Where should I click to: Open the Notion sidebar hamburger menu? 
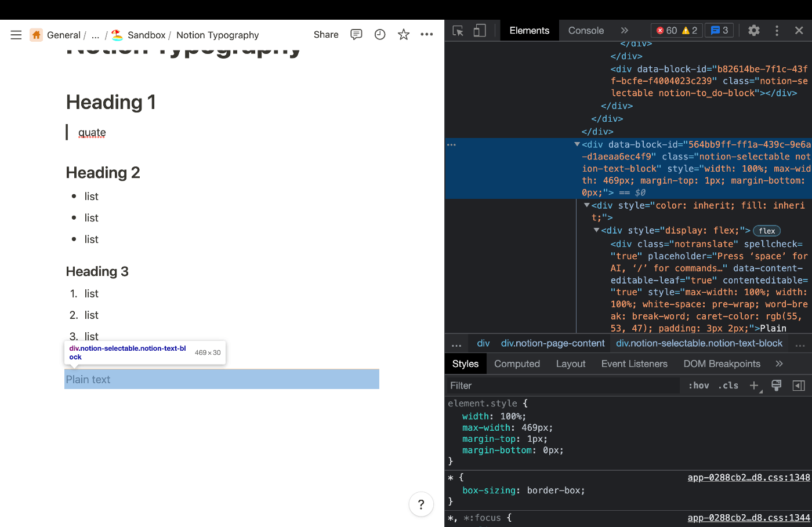pyautogui.click(x=16, y=35)
